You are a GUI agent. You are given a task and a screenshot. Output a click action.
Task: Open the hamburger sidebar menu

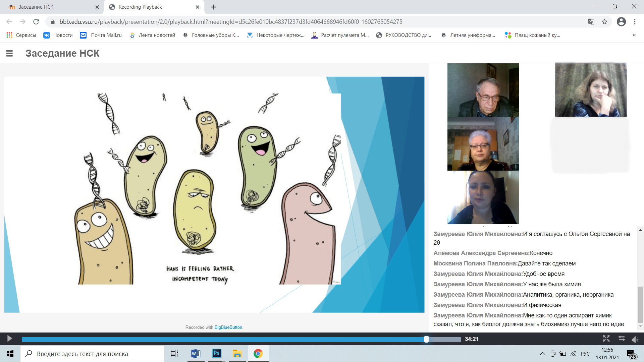(x=9, y=53)
